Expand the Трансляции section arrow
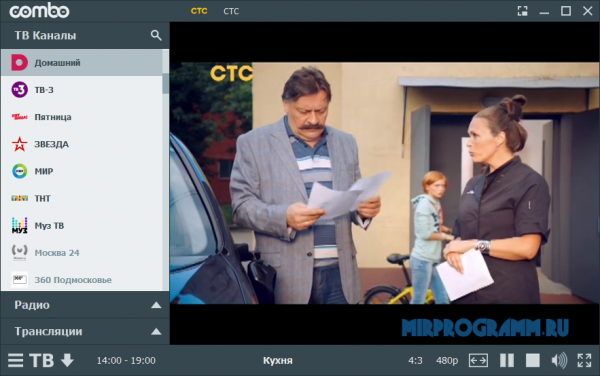600x376 pixels. click(x=156, y=331)
